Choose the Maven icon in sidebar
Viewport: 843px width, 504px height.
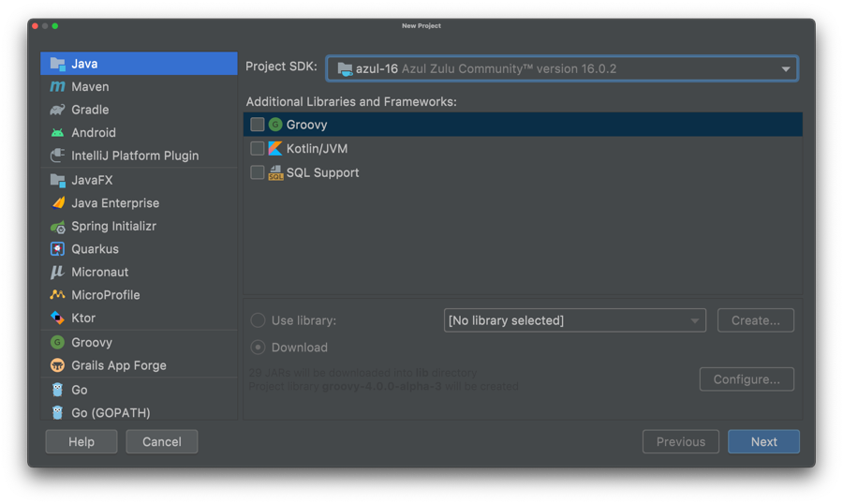[57, 86]
